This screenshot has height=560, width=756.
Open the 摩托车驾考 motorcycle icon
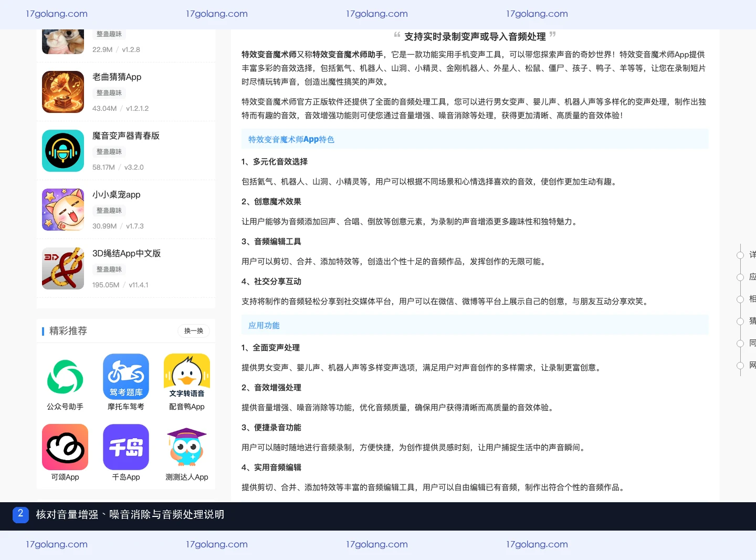(x=126, y=377)
